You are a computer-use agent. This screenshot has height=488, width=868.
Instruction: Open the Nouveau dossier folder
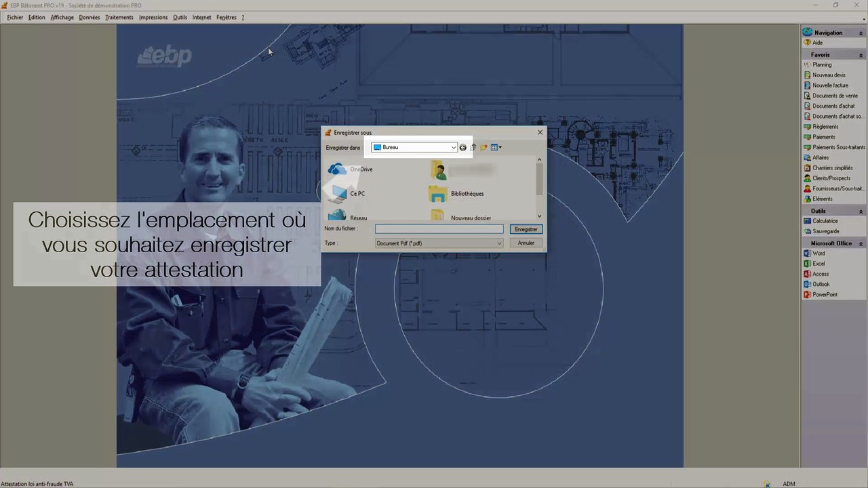460,217
